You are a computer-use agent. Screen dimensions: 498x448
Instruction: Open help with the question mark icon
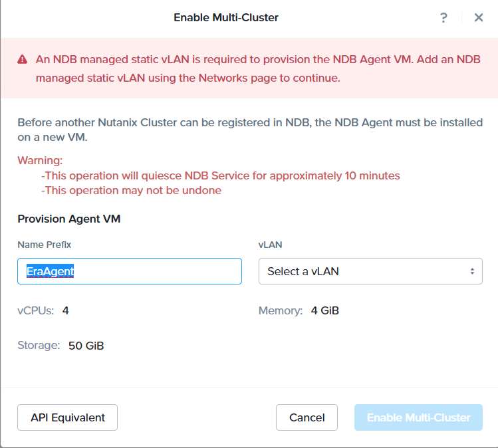coord(443,18)
